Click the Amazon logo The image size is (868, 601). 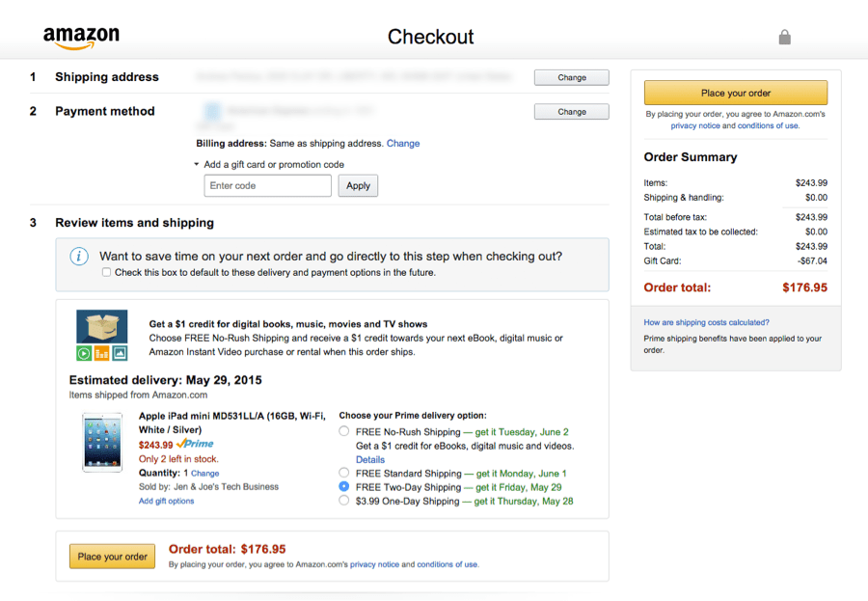(81, 37)
